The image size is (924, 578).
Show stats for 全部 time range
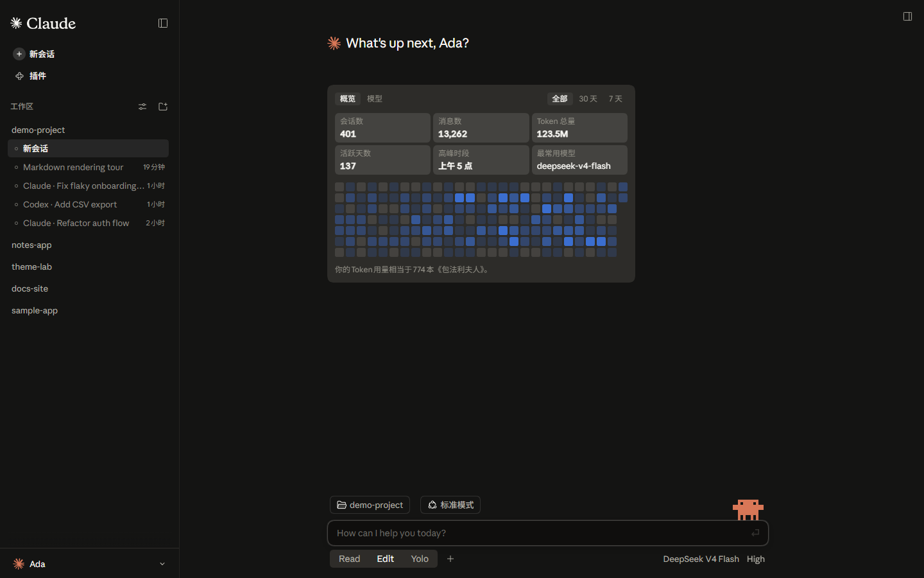(x=560, y=99)
